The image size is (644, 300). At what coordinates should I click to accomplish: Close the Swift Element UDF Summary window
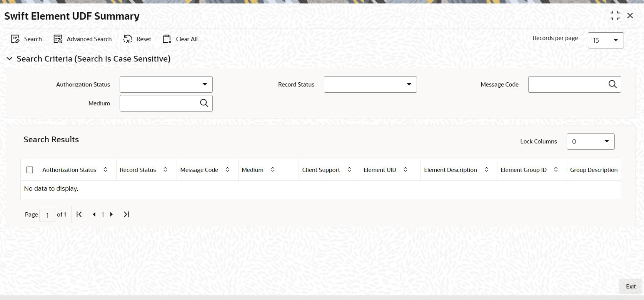tap(630, 16)
